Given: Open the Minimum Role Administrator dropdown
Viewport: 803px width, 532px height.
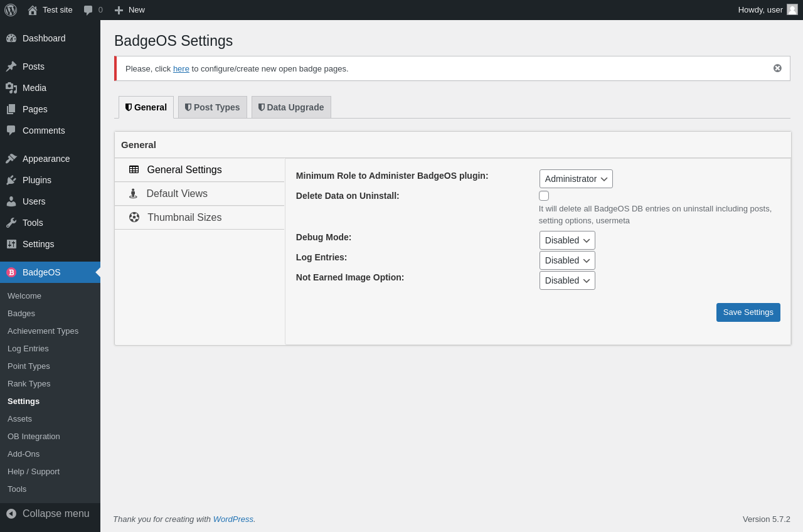Looking at the screenshot, I should (x=576, y=179).
